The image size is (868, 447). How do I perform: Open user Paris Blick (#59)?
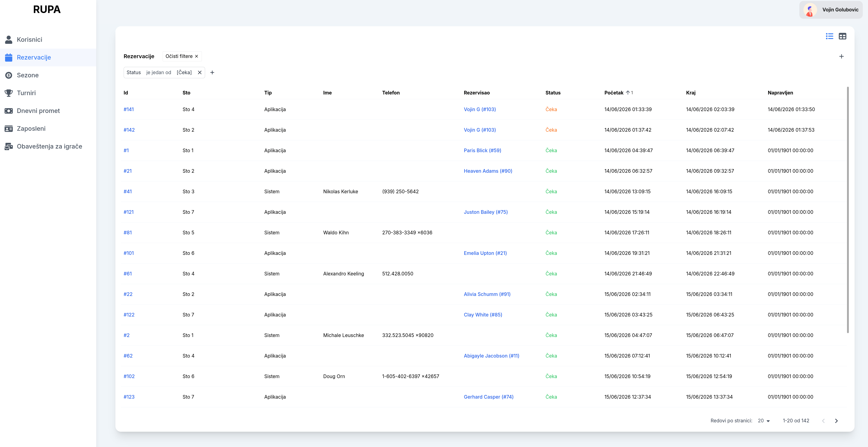(482, 150)
